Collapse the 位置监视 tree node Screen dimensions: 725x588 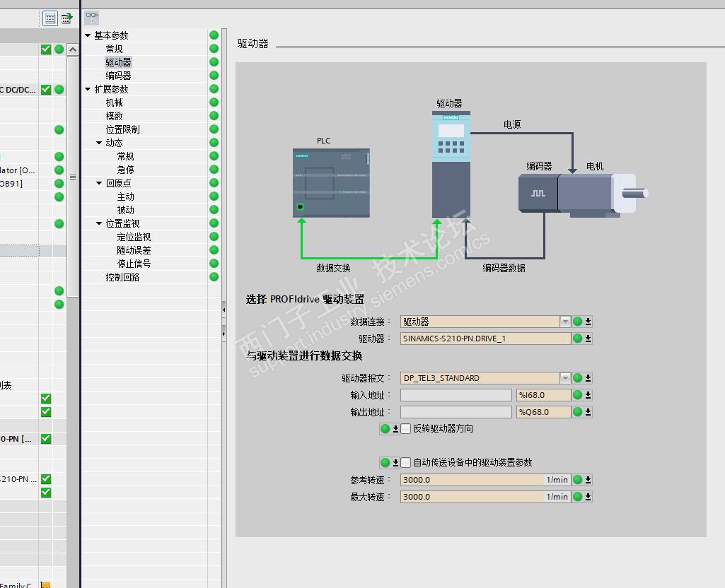point(99,223)
